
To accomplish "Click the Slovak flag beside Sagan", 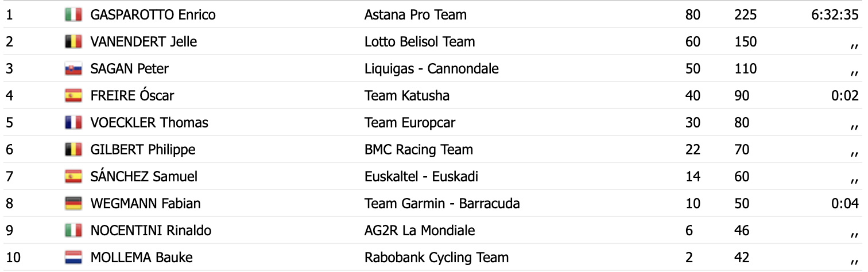I will click(73, 69).
